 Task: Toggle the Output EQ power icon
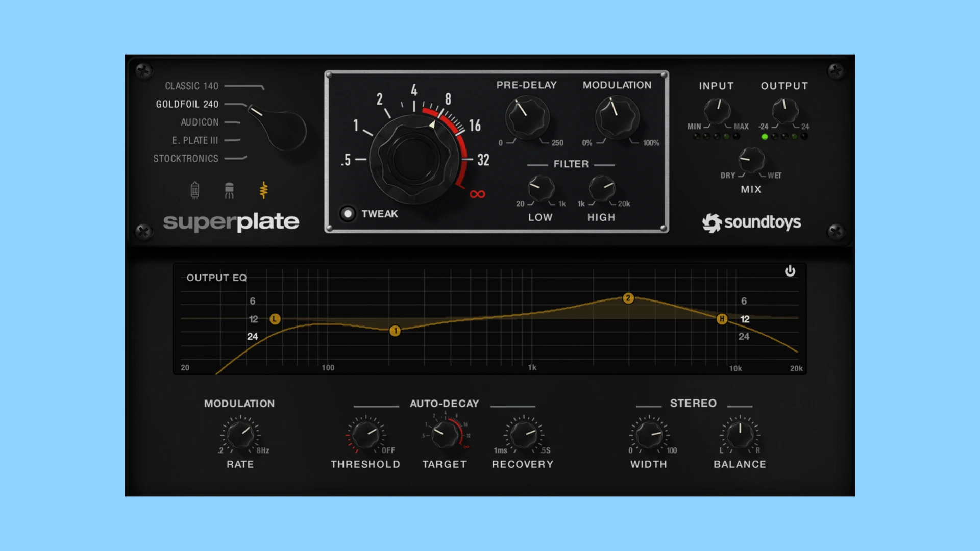pyautogui.click(x=790, y=271)
